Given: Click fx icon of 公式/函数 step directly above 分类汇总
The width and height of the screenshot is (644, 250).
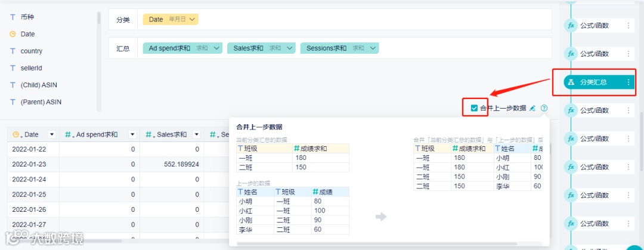Looking at the screenshot, I should click(x=571, y=54).
